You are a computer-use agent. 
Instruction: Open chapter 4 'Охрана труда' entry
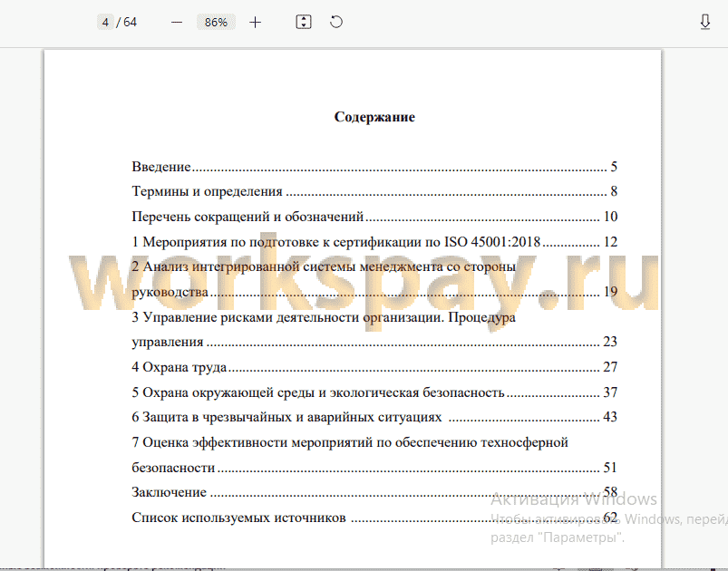(x=374, y=367)
